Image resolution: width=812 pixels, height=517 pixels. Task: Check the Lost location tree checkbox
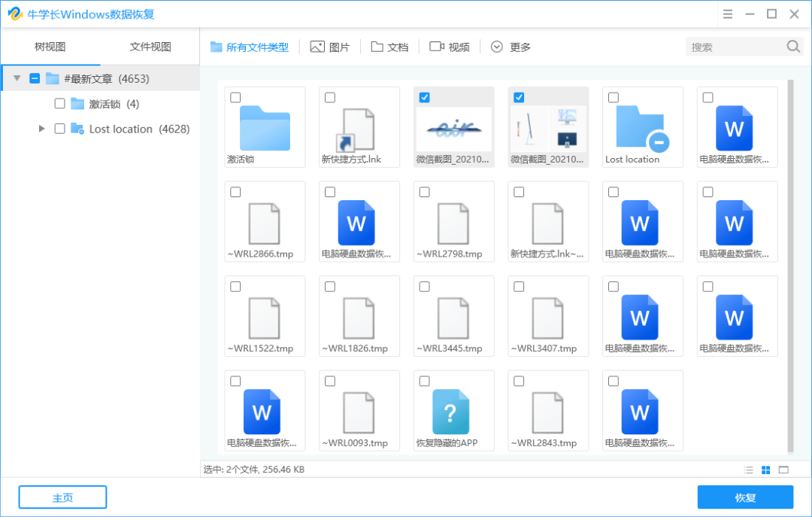(58, 129)
